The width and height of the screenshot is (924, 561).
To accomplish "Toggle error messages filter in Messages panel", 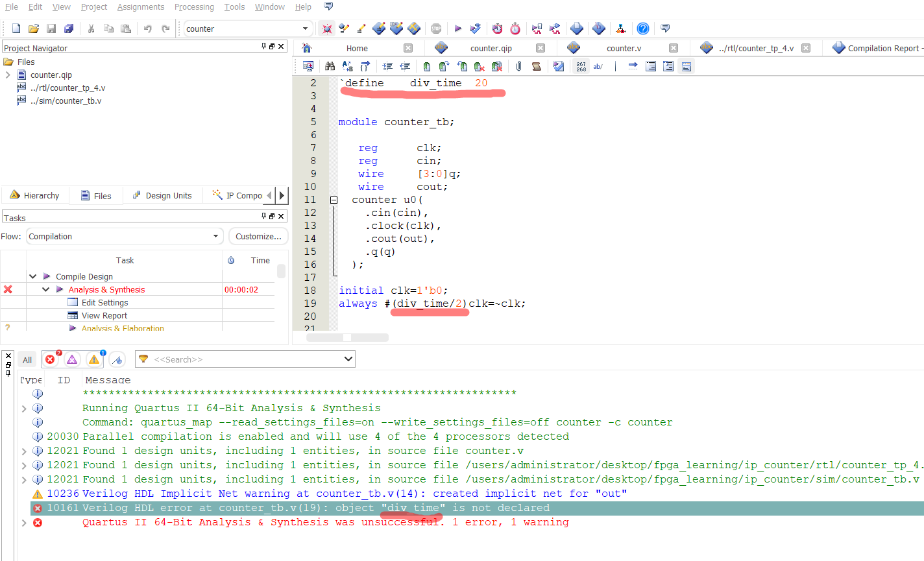I will coord(50,359).
